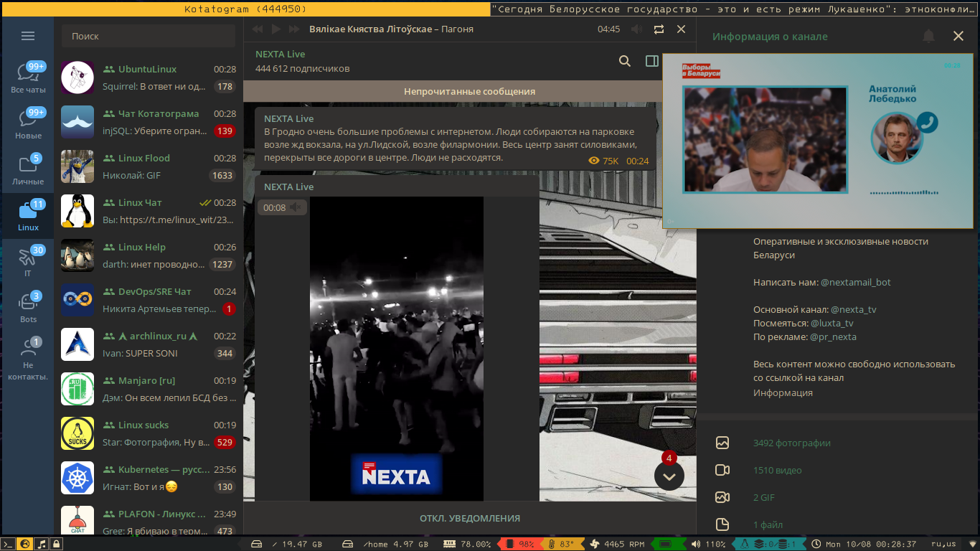The height and width of the screenshot is (551, 980).
Task: Select the Linux chat folder
Action: click(28, 216)
